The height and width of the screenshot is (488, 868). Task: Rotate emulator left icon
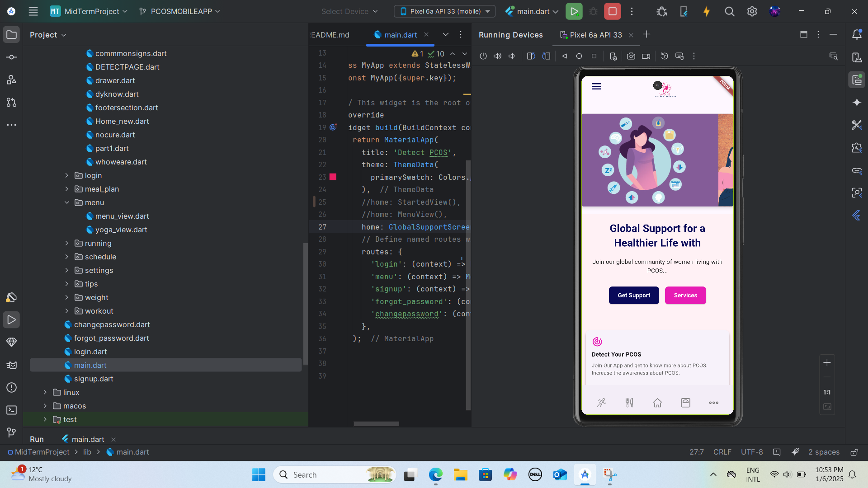coord(531,56)
